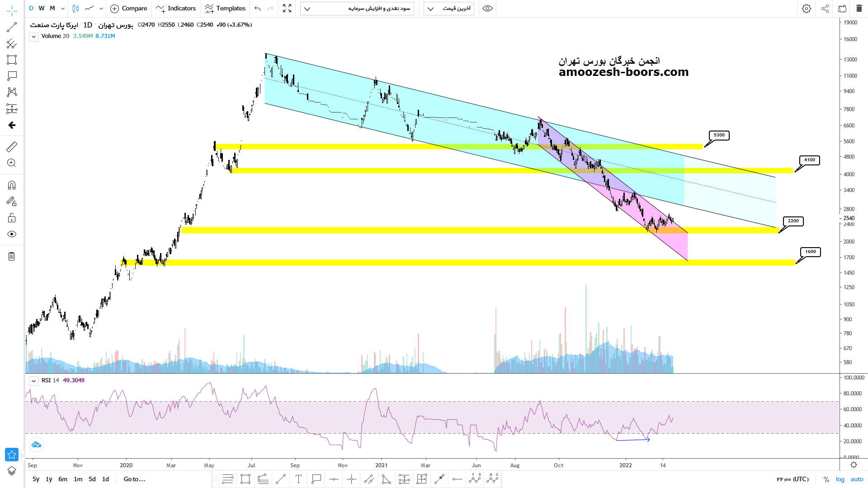Click the 5300 price label callout
The height and width of the screenshot is (488, 868).
(x=719, y=135)
